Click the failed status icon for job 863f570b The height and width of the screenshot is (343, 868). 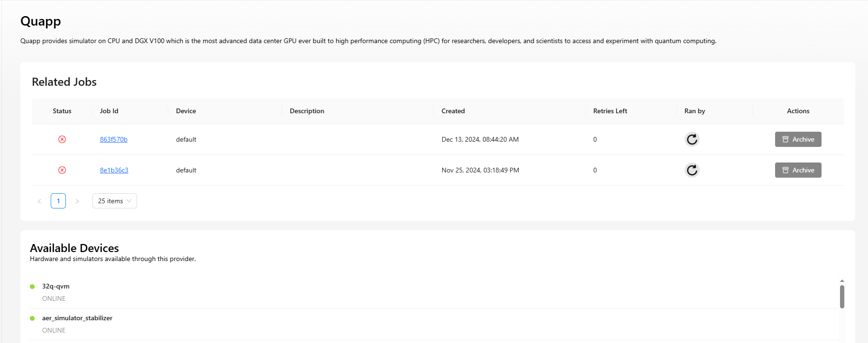[x=62, y=139]
